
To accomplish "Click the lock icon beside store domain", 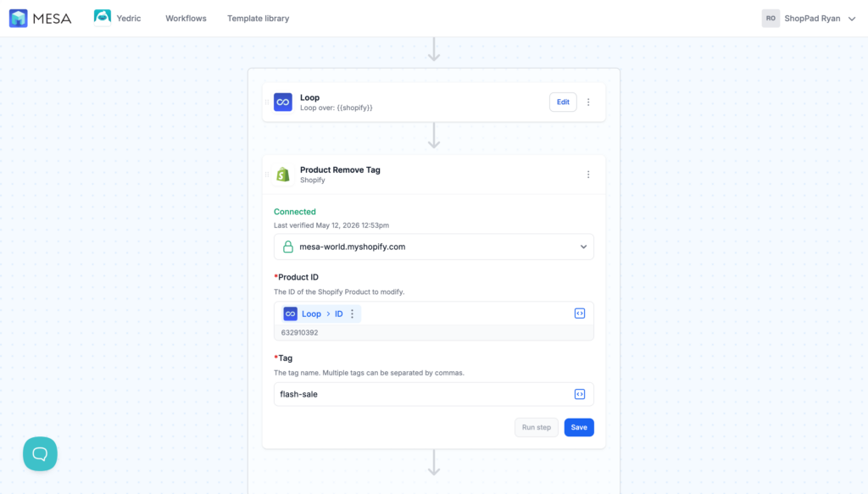I will [288, 247].
